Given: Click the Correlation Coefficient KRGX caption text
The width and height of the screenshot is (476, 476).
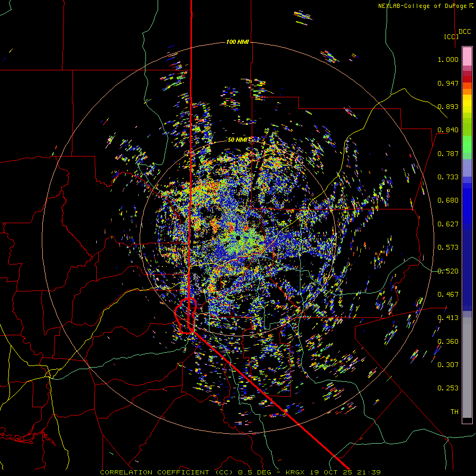Looking at the screenshot, I should (x=240, y=472).
